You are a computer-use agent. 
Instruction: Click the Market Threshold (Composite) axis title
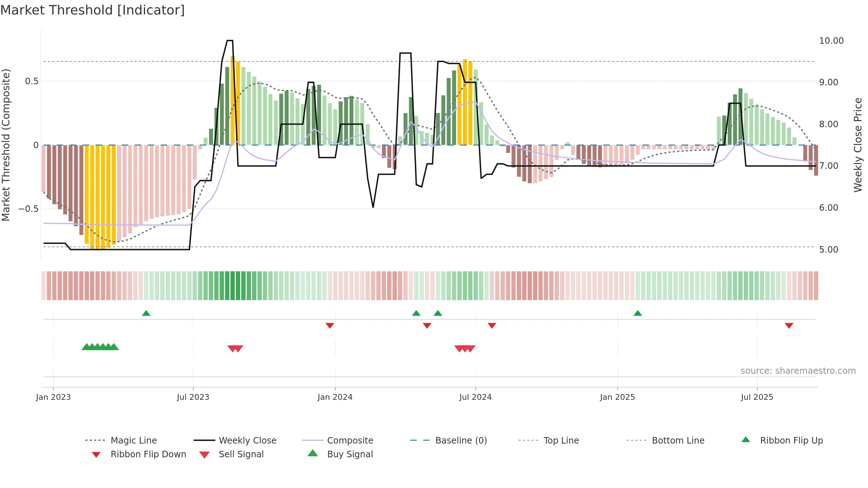click(x=6, y=145)
